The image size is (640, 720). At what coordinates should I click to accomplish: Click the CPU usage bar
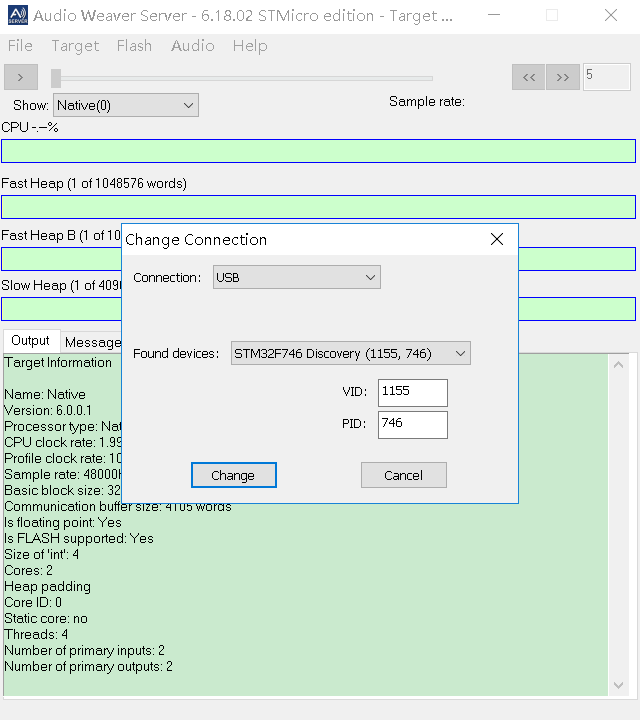click(318, 151)
